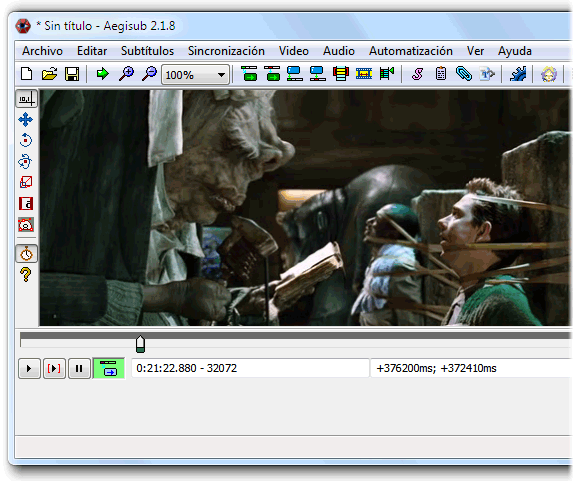
Task: Open a subtitles file with folder icon
Action: 50,74
